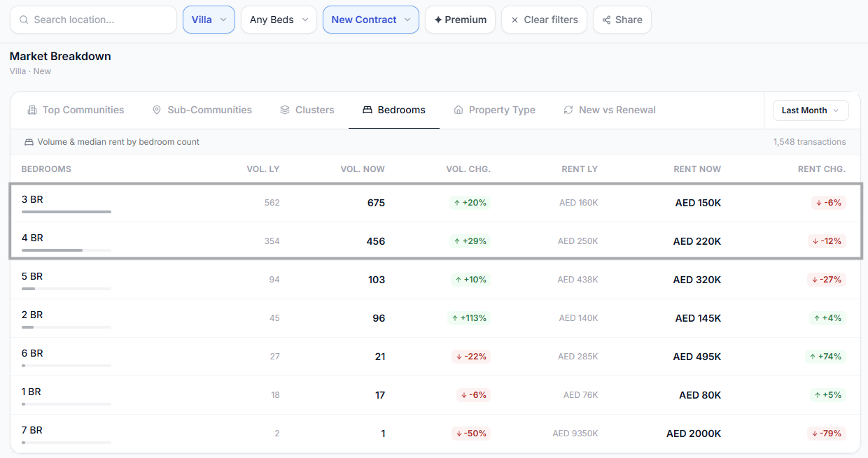Click the sparkle icon on Premium

tap(438, 20)
